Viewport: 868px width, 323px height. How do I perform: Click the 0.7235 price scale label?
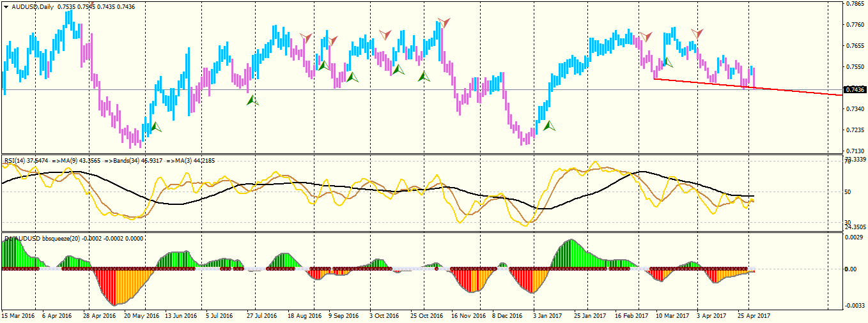tap(855, 130)
